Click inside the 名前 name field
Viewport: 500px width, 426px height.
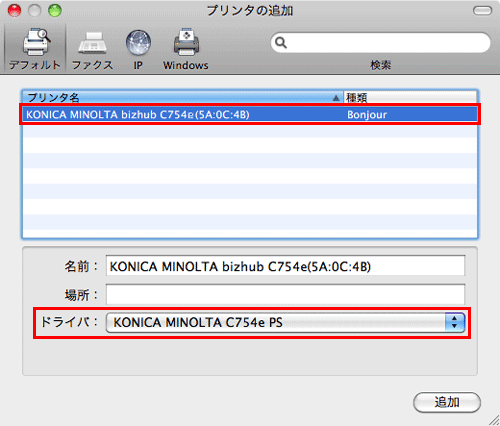click(x=285, y=266)
